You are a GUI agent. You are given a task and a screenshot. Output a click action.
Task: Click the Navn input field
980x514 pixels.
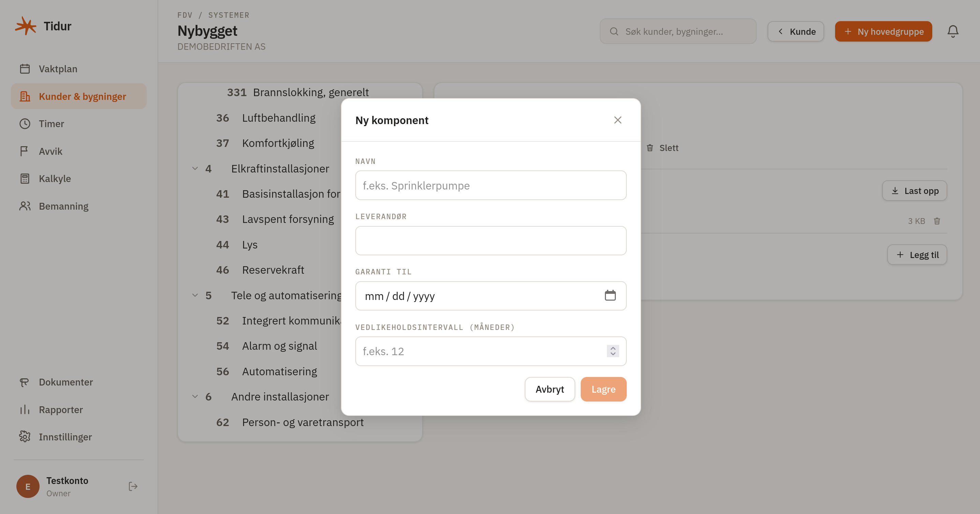(x=491, y=185)
